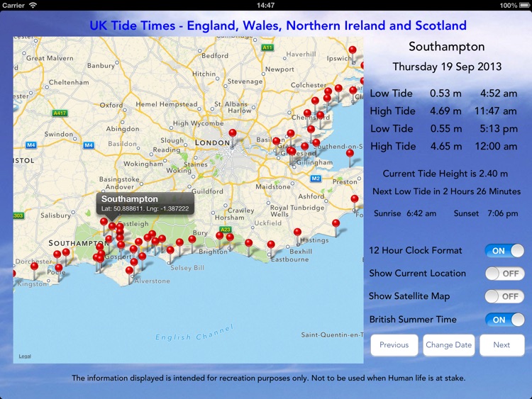Tap the battery indicator icon
532x399 pixels.
tap(524, 5)
